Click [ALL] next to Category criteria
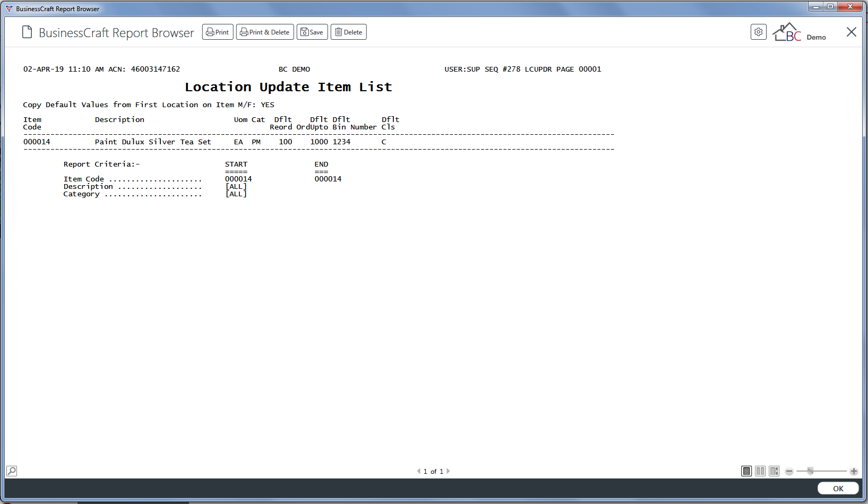This screenshot has height=504, width=868. (x=236, y=194)
